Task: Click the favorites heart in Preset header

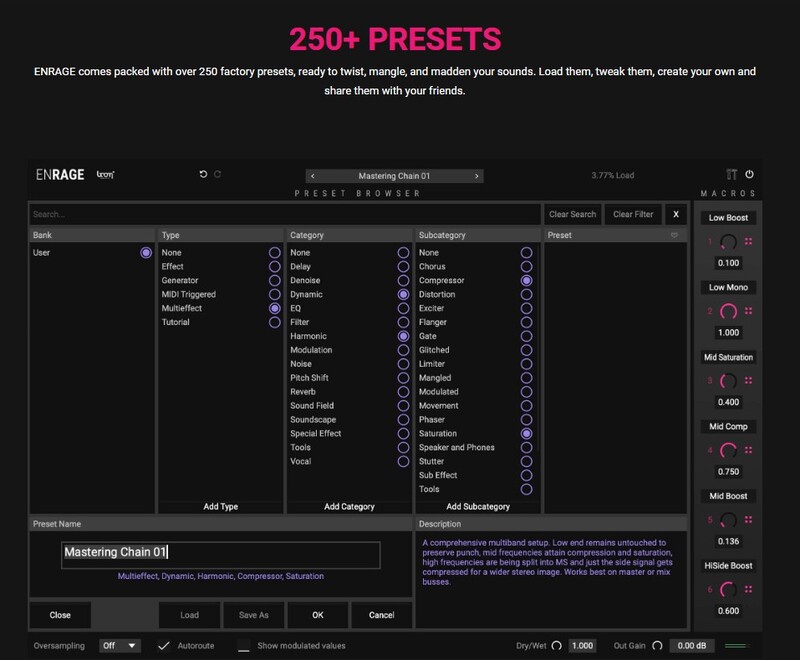Action: [674, 235]
